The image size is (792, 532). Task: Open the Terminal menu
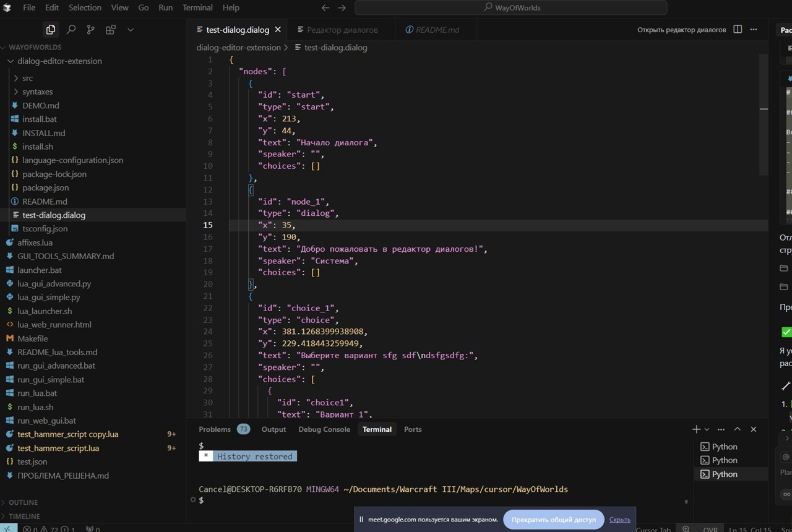tap(197, 8)
